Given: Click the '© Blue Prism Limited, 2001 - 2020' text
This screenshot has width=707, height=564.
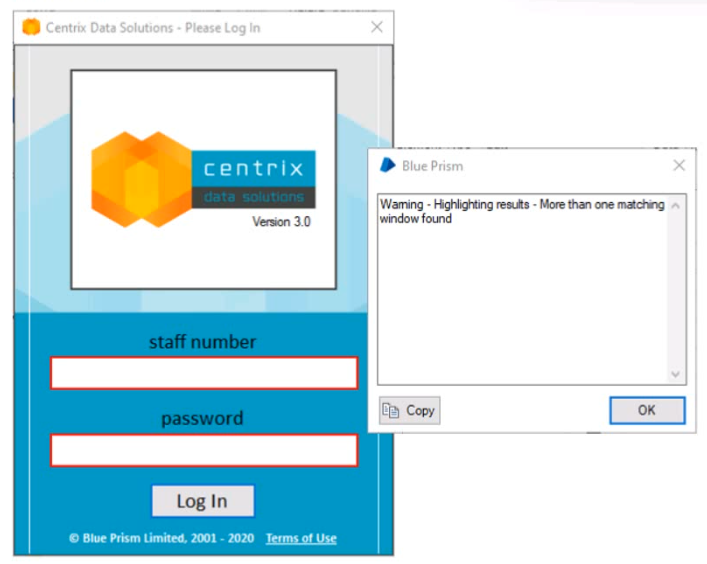Looking at the screenshot, I should [x=161, y=538].
